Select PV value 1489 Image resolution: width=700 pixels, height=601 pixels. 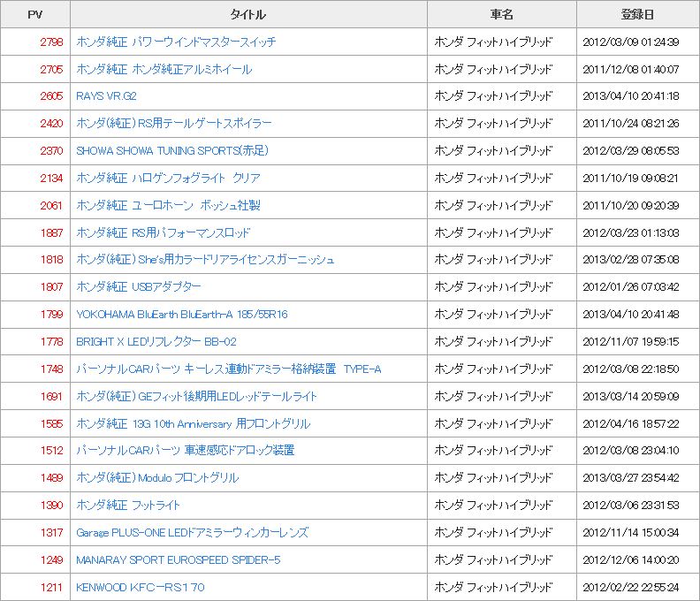click(51, 478)
